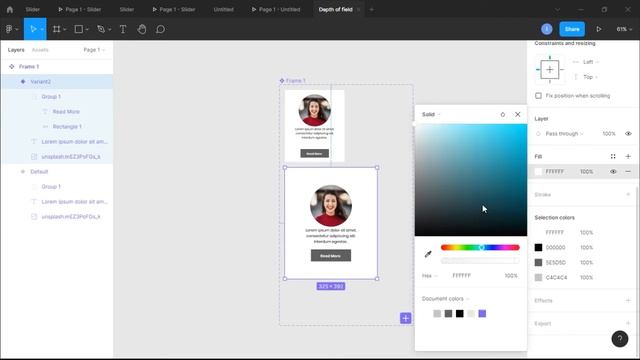Click the Share button
Viewport: 640px width, 360px height.
572,29
